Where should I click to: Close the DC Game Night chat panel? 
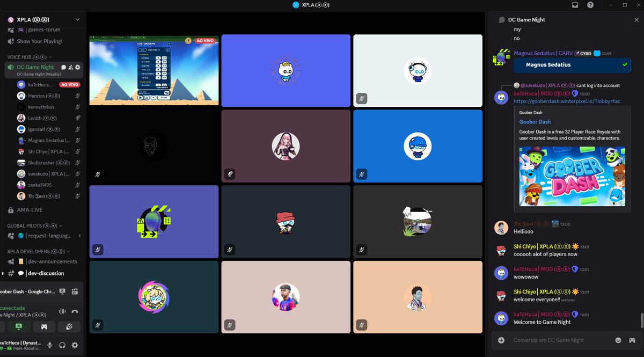click(636, 20)
